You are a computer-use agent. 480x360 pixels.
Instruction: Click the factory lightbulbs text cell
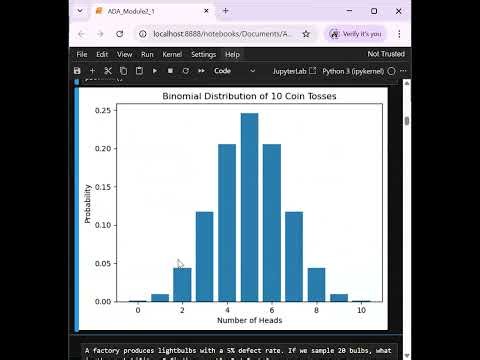pyautogui.click(x=238, y=352)
